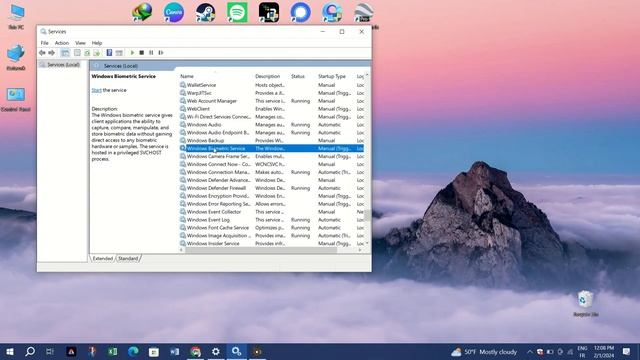The width and height of the screenshot is (640, 360).
Task: Open the Help menu
Action: point(97,43)
